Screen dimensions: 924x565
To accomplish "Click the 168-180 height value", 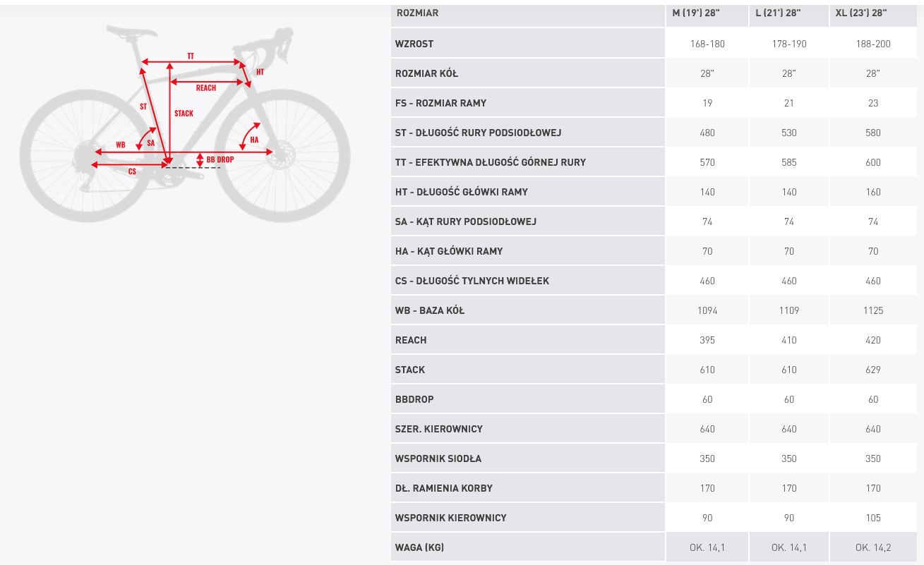I will tap(707, 44).
